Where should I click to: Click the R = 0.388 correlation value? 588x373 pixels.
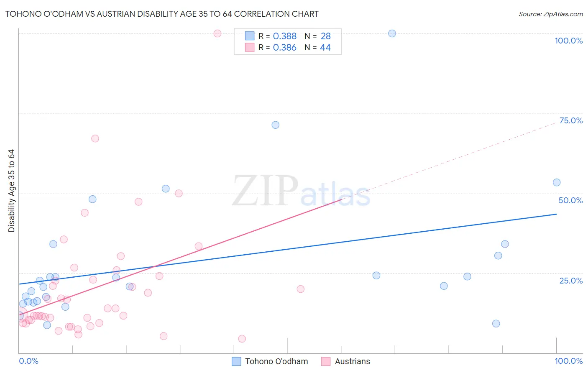(277, 36)
